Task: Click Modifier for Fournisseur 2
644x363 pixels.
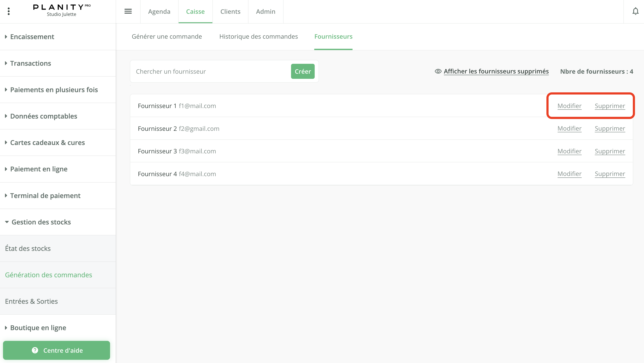Action: coord(569,128)
